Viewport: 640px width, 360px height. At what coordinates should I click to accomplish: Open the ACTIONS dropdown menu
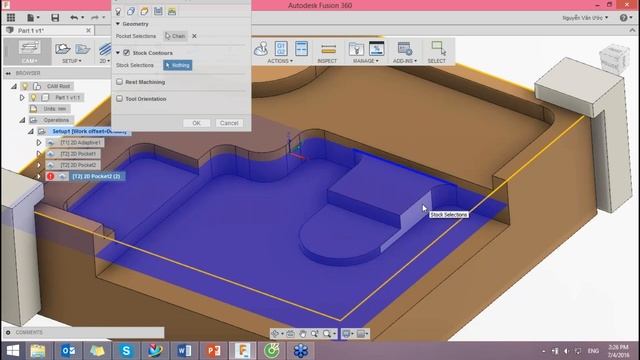tap(280, 61)
